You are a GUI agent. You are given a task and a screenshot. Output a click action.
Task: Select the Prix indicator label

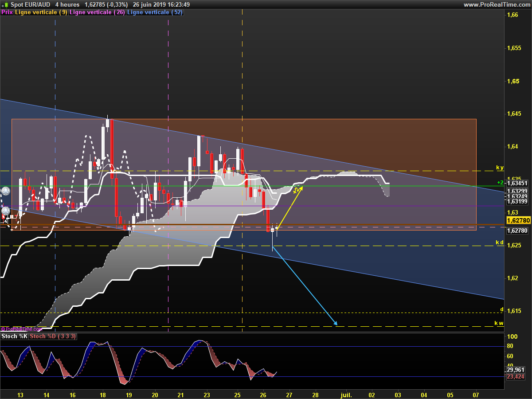tap(7, 12)
